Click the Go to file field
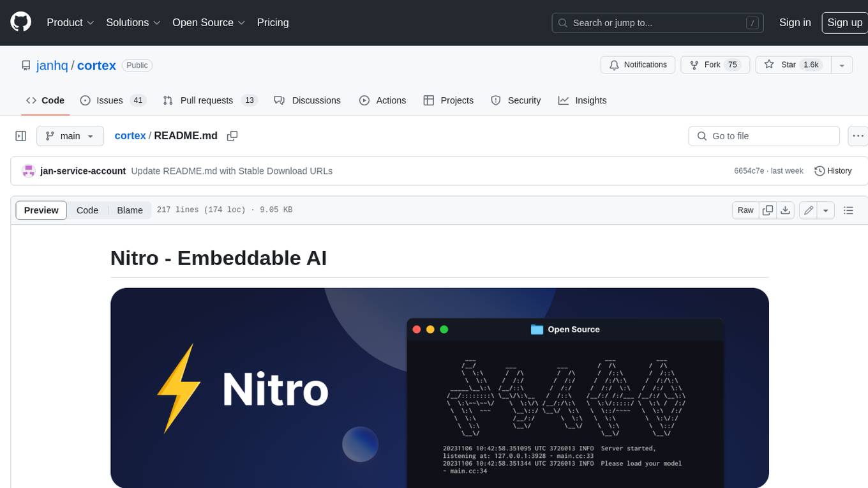 tap(764, 136)
